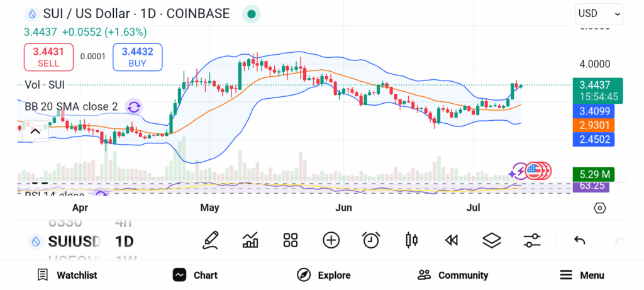Open the indicators chart icon
The width and height of the screenshot is (644, 290).
[x=250, y=240]
